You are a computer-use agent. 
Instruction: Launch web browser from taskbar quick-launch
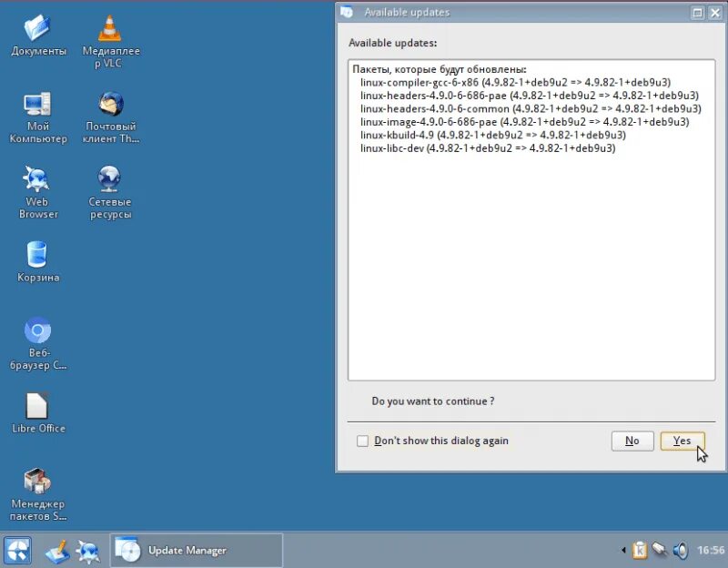coord(87,552)
